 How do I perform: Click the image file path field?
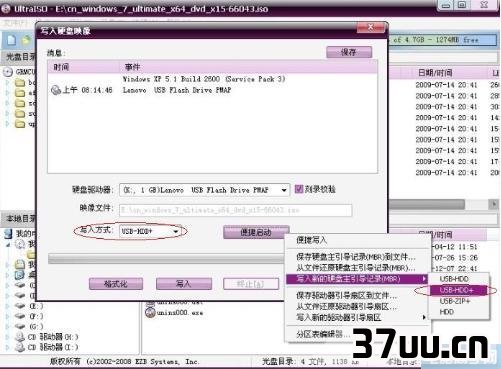point(235,210)
